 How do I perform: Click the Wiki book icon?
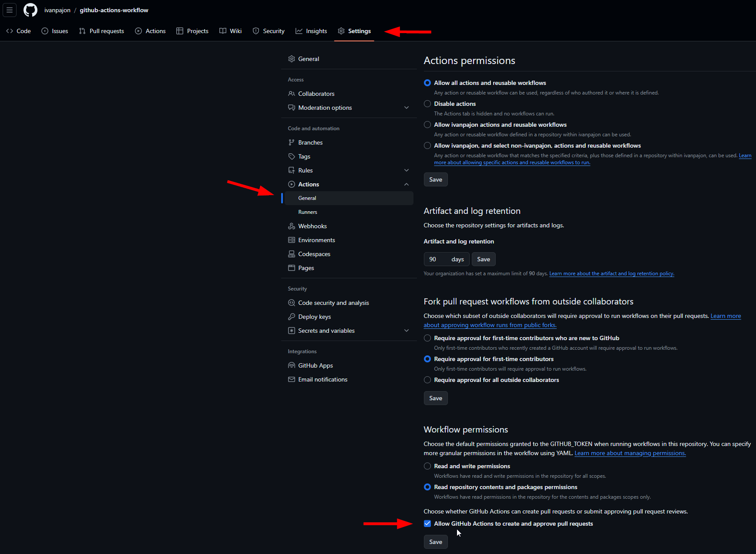[223, 31]
